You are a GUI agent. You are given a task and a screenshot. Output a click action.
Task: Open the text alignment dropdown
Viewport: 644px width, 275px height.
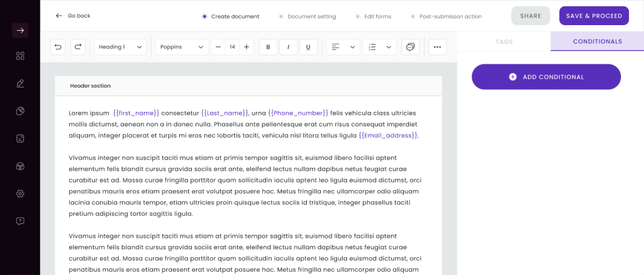coord(343,47)
